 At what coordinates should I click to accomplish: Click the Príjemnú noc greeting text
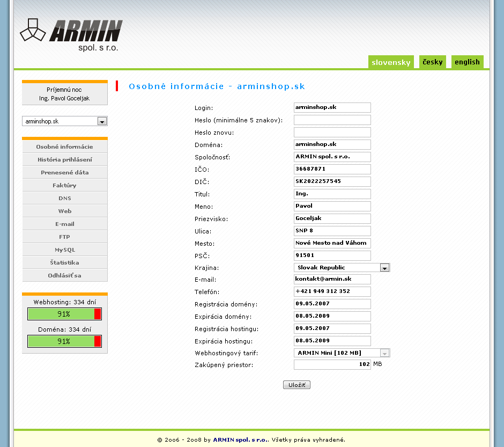pos(64,90)
